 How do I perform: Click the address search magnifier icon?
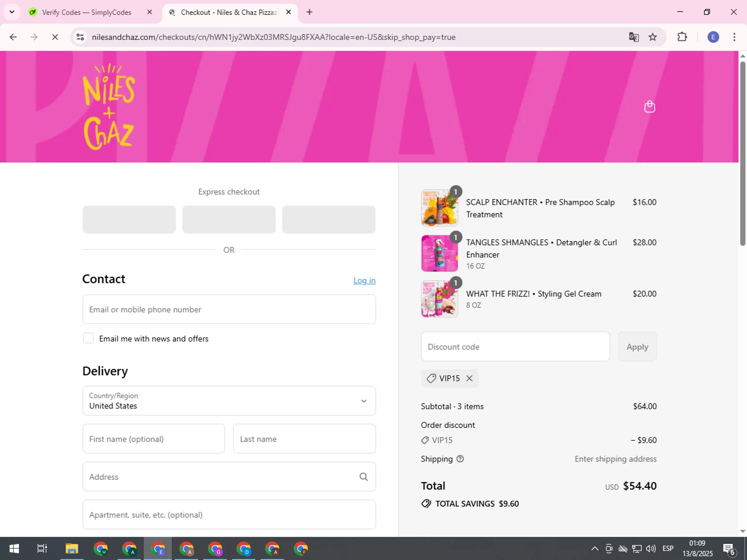pos(364,477)
